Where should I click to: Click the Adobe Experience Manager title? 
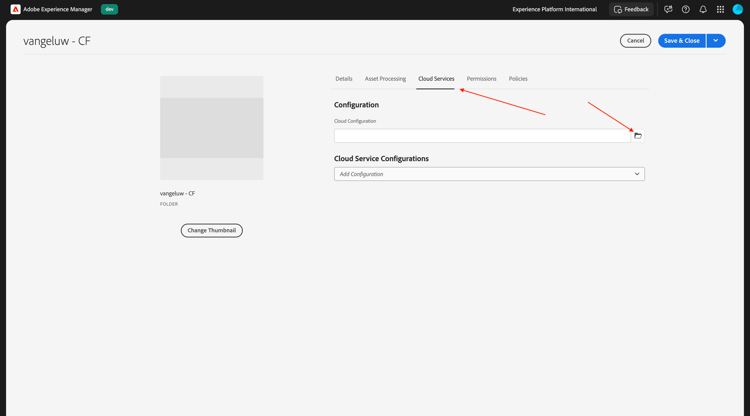click(x=58, y=9)
